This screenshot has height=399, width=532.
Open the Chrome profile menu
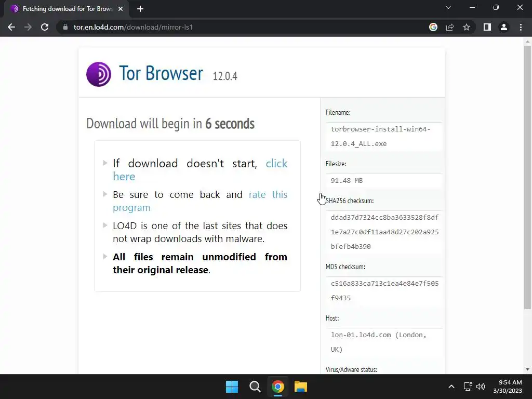[x=504, y=27]
